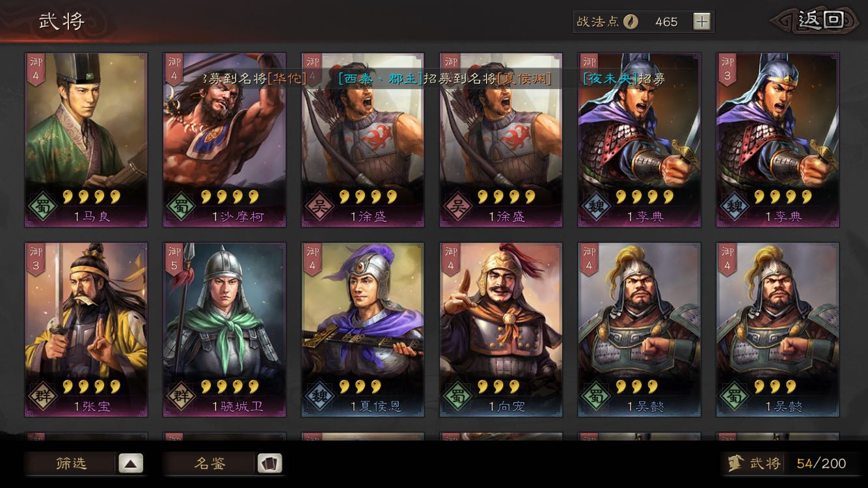
Task: Click the 武将 title heading
Action: [62, 21]
